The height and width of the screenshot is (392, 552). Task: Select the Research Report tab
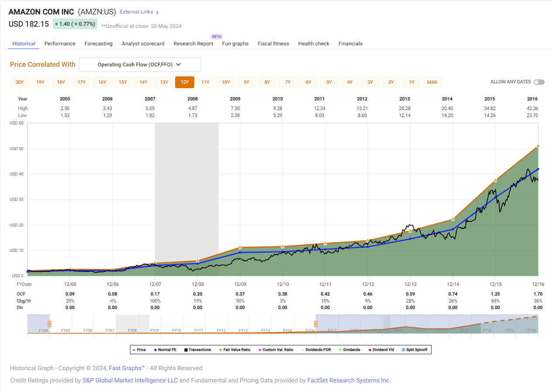pos(193,44)
